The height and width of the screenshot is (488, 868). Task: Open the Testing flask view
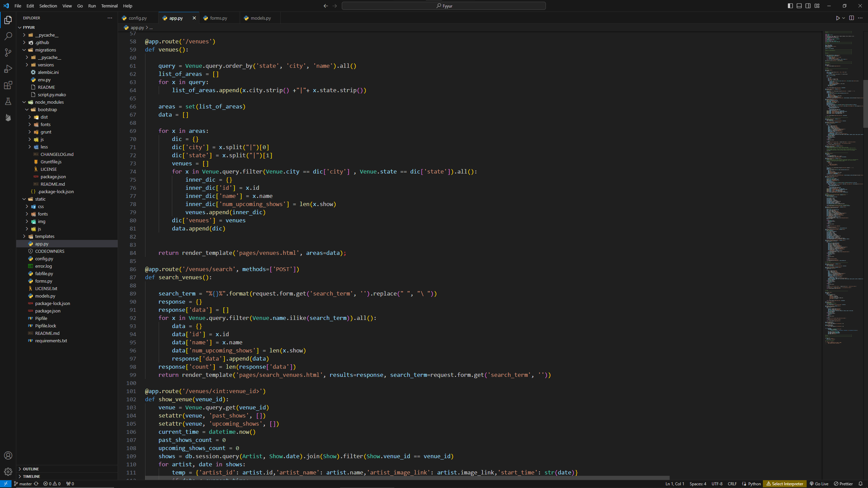click(x=8, y=101)
